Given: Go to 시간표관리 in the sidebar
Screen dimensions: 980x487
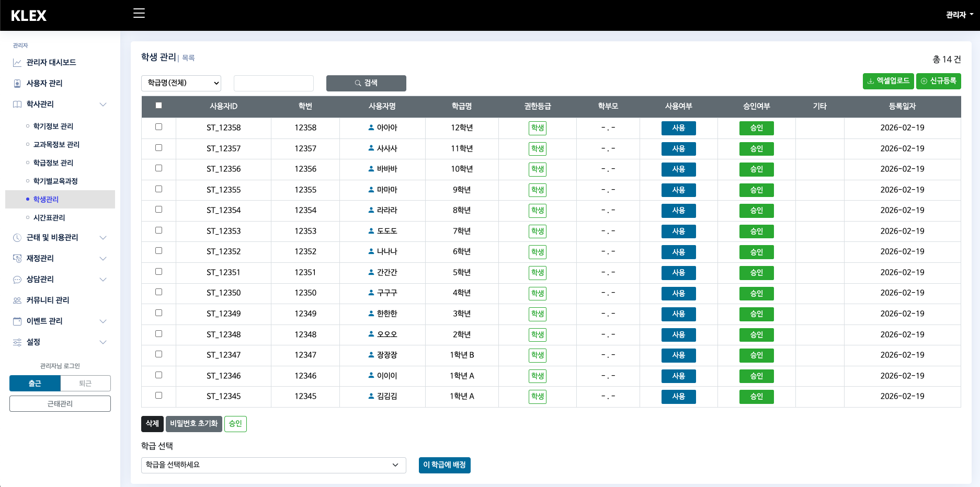Looking at the screenshot, I should pyautogui.click(x=49, y=218).
